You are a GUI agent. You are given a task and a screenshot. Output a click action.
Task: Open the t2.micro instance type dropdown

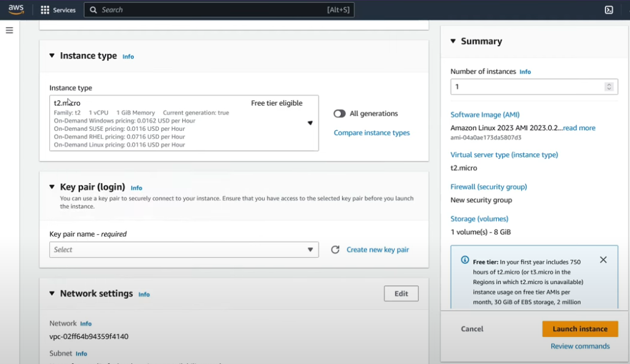pyautogui.click(x=184, y=123)
